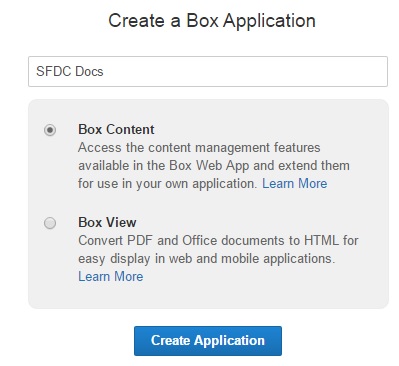The height and width of the screenshot is (366, 399).
Task: Click the application name field containing SFDC Docs
Action: [208, 71]
